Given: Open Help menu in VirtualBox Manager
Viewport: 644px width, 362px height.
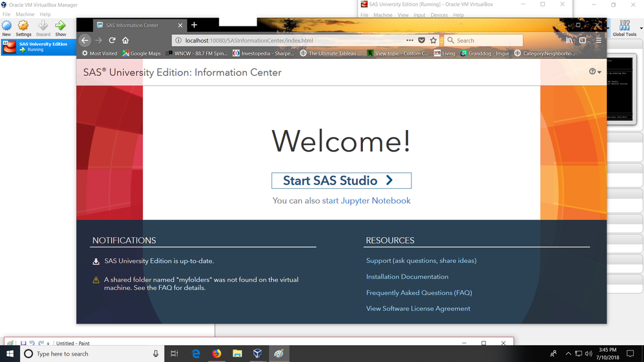Looking at the screenshot, I should coord(45,14).
